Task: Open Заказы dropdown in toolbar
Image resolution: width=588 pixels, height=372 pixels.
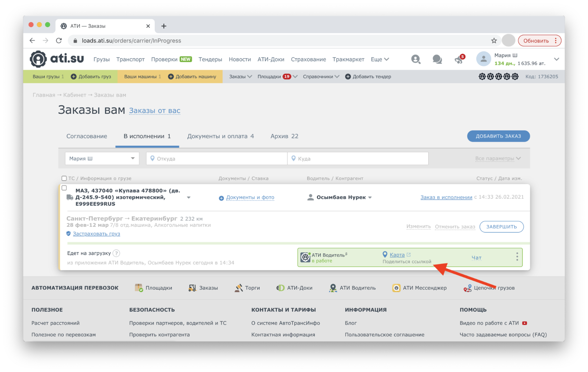Action: (240, 77)
